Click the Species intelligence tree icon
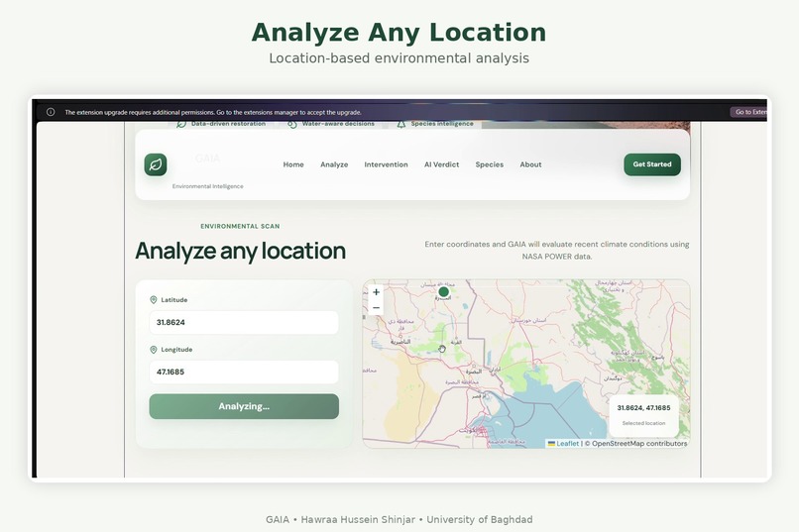Screen dimensions: 799x532 401,124
